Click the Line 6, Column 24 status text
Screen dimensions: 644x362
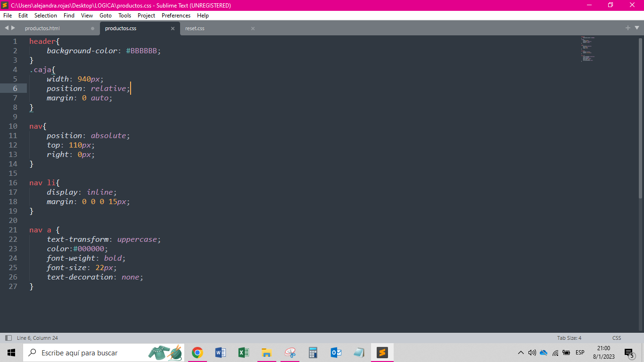coord(37,338)
